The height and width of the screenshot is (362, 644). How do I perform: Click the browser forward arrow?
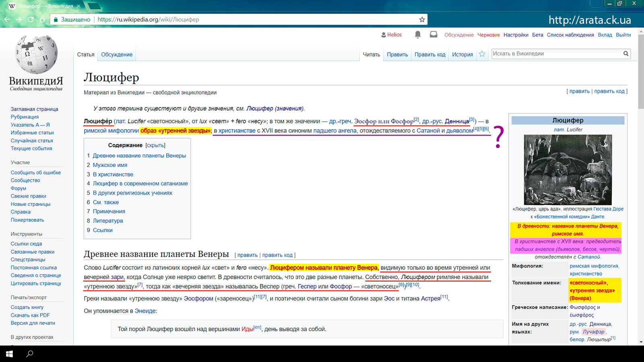coord(19,19)
